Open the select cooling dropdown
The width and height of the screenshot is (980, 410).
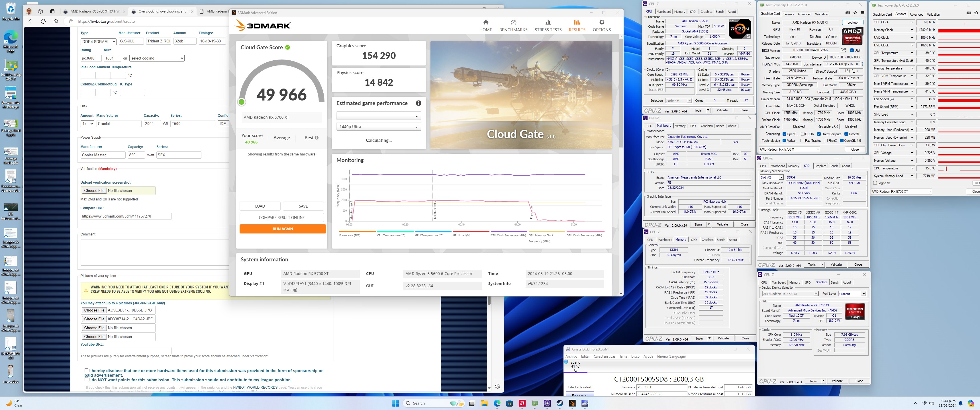(x=157, y=58)
